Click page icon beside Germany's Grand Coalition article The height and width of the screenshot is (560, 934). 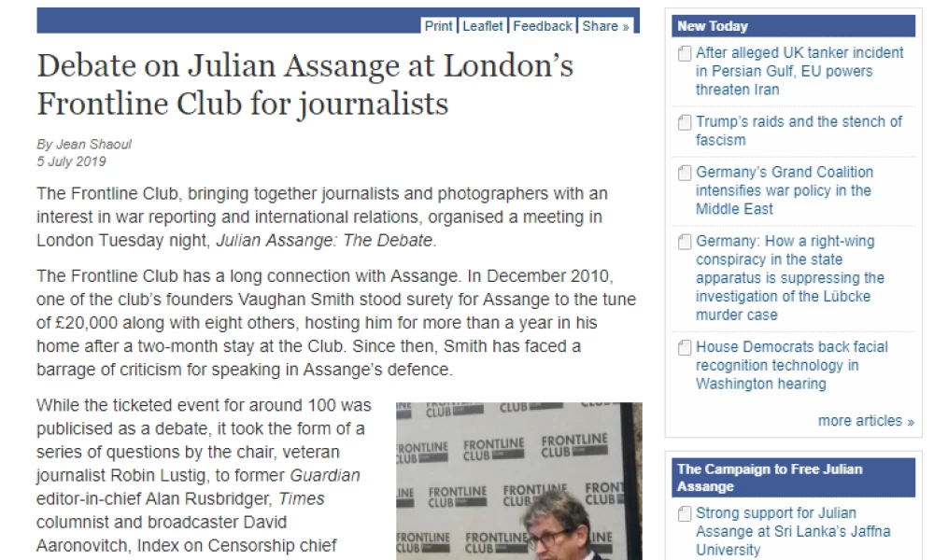pos(685,174)
